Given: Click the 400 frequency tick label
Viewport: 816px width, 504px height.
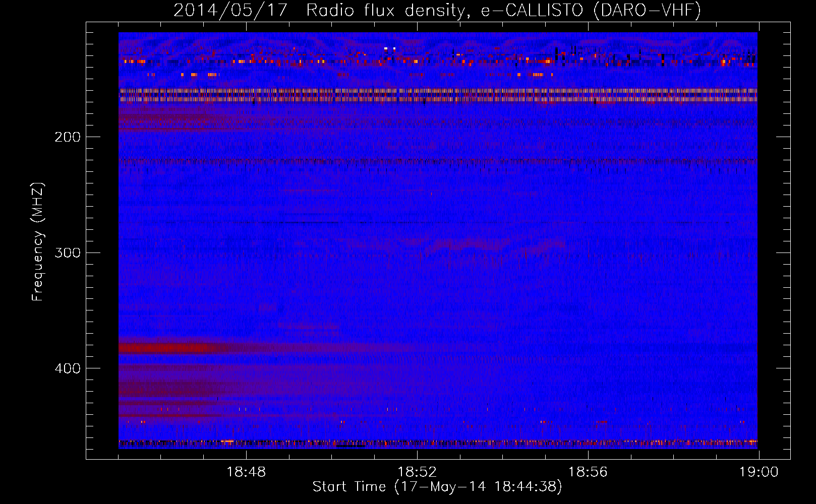Looking at the screenshot, I should (x=68, y=368).
